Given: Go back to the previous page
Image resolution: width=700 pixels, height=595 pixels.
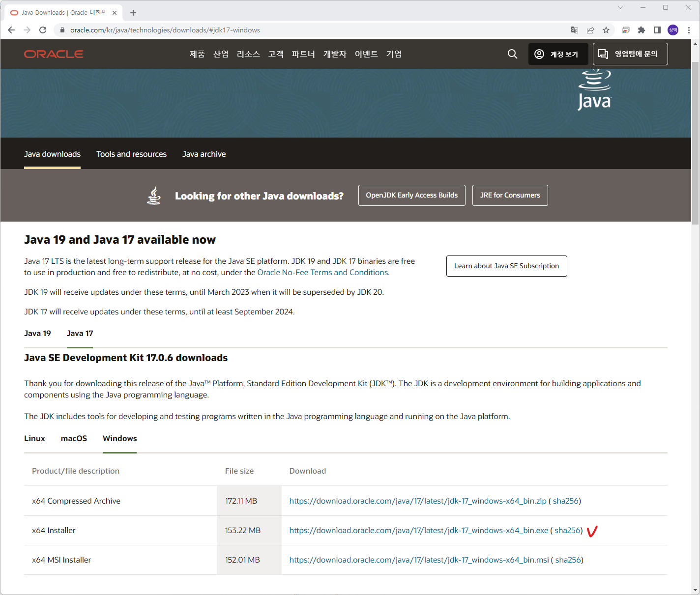Looking at the screenshot, I should [11, 30].
